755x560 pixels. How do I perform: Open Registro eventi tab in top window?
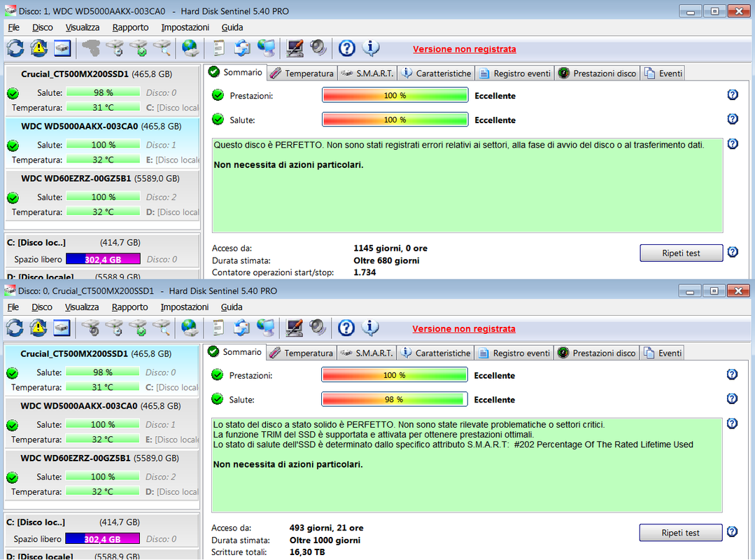(x=515, y=73)
